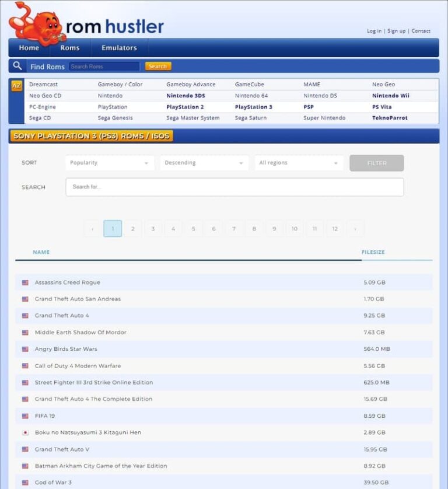Open the Nintendo 3DS platform link
Image resolution: width=448 pixels, height=489 pixels.
click(x=185, y=96)
